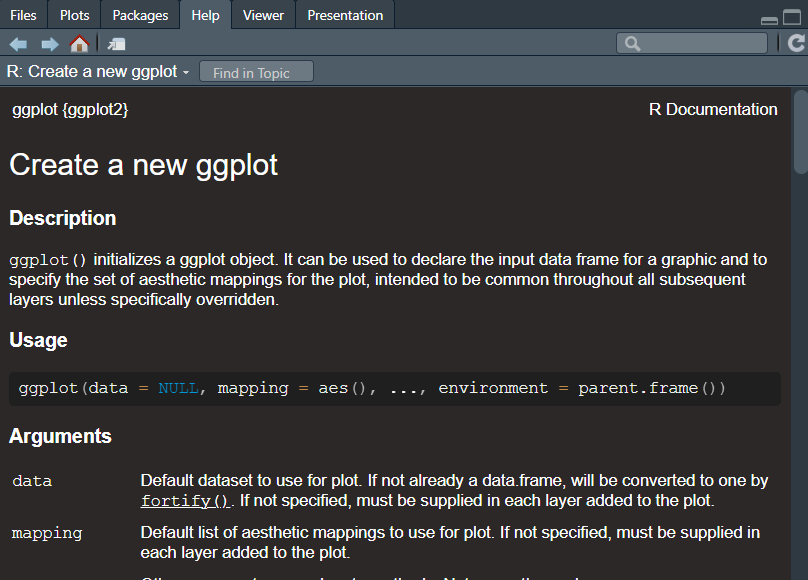The width and height of the screenshot is (808, 580).
Task: Switch to the Presentation tab
Action: click(x=345, y=15)
